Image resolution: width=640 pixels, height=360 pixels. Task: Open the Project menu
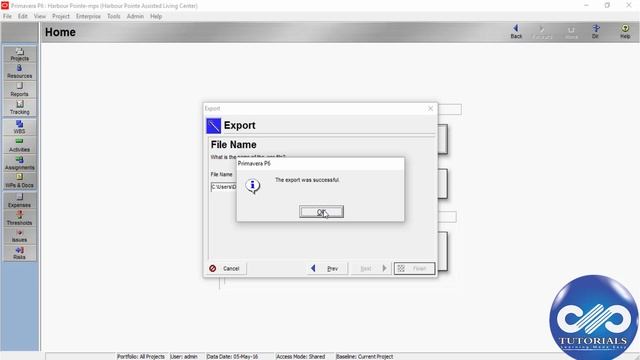61,16
